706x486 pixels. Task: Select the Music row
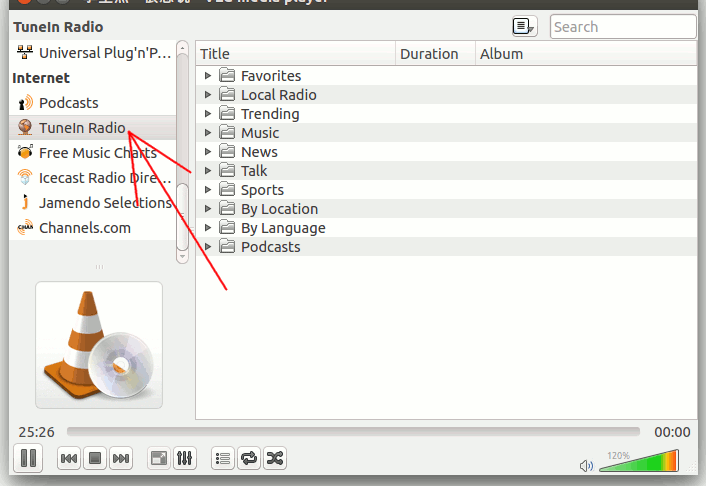coord(446,132)
